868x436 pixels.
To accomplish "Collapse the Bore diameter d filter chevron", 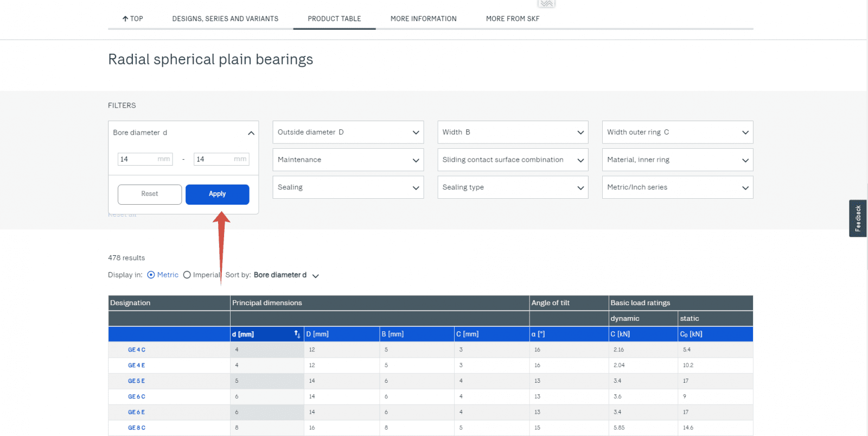I will click(x=251, y=133).
